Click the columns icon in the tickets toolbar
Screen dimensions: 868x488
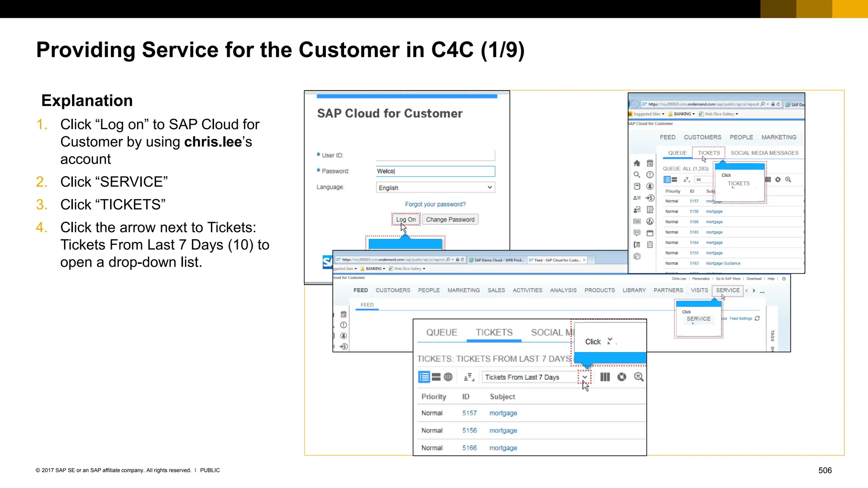pos(605,377)
